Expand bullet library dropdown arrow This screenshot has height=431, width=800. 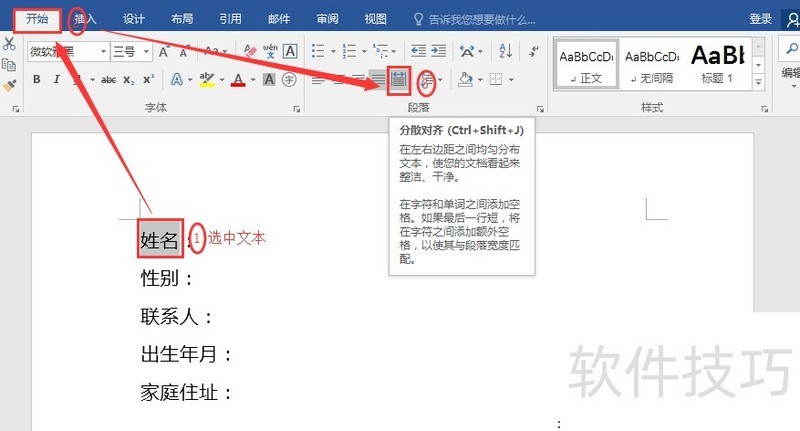point(333,51)
